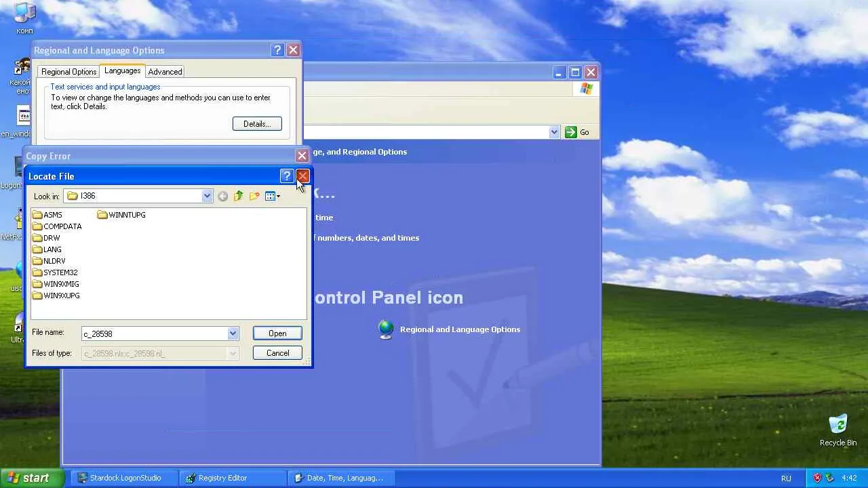This screenshot has width=868, height=488.
Task: Click the Windows logo in Control Panel window
Action: coord(587,89)
